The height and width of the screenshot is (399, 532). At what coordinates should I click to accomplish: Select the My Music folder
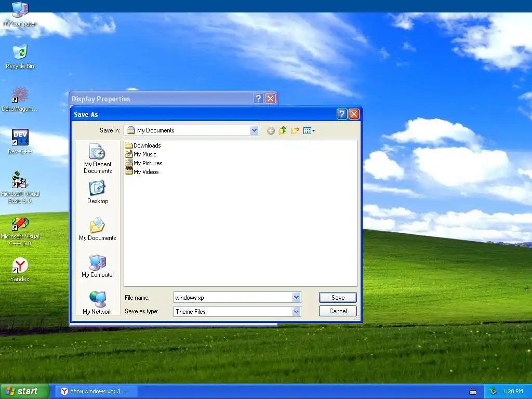pyautogui.click(x=141, y=154)
